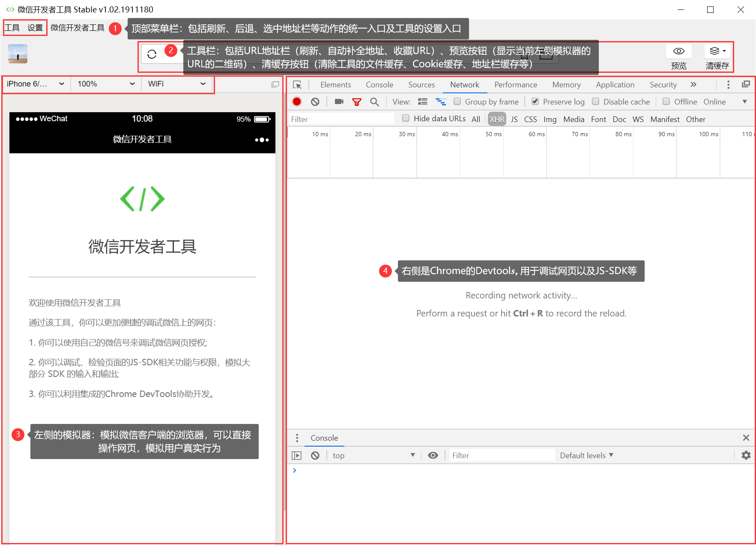The image size is (756, 546).
Task: Open the 设置 menu
Action: click(x=35, y=28)
